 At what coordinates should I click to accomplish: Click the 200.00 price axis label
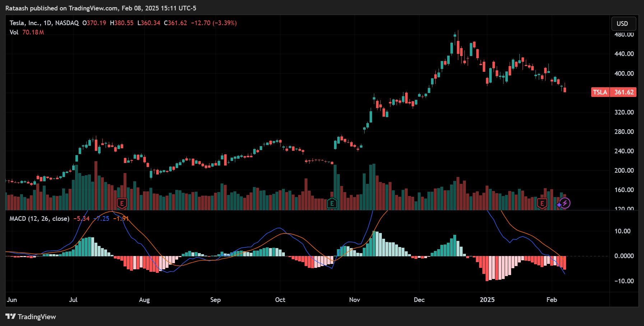[x=624, y=171]
